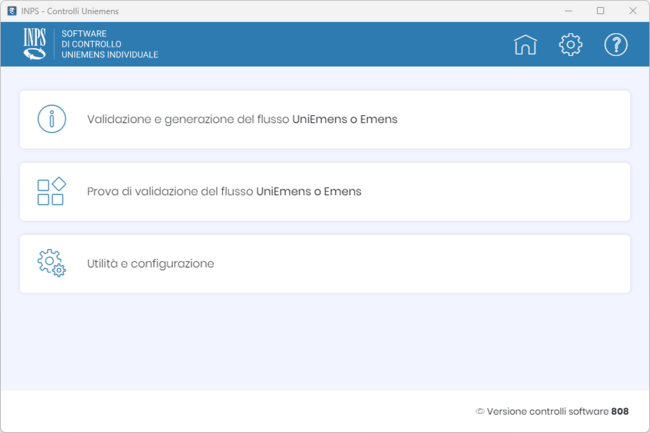Go to the Home screen icon

(525, 44)
